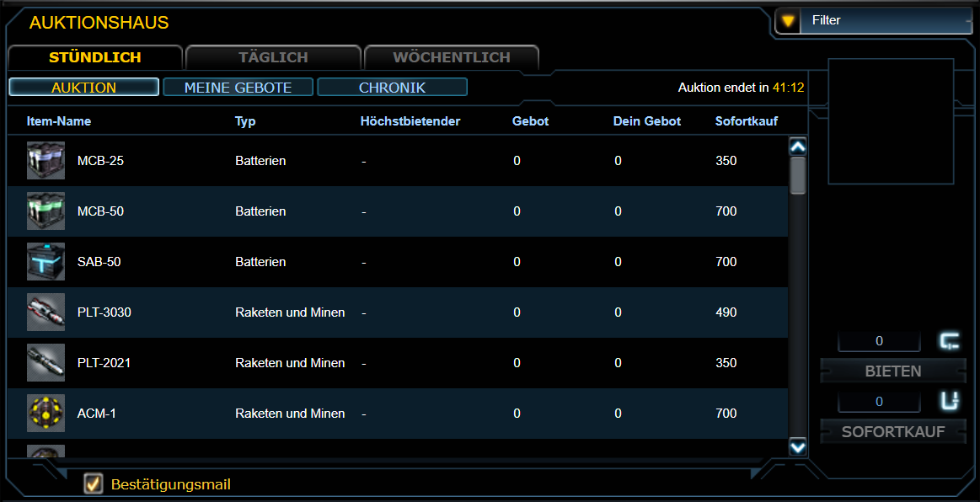Viewport: 980px width, 502px height.
Task: Click the scroll down arrow of the item list
Action: tap(797, 446)
